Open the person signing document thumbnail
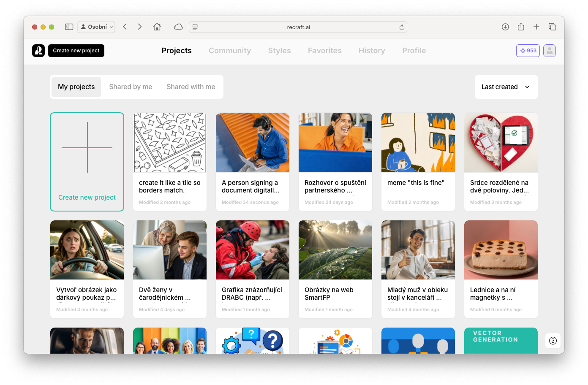This screenshot has width=588, height=385. pyautogui.click(x=253, y=142)
